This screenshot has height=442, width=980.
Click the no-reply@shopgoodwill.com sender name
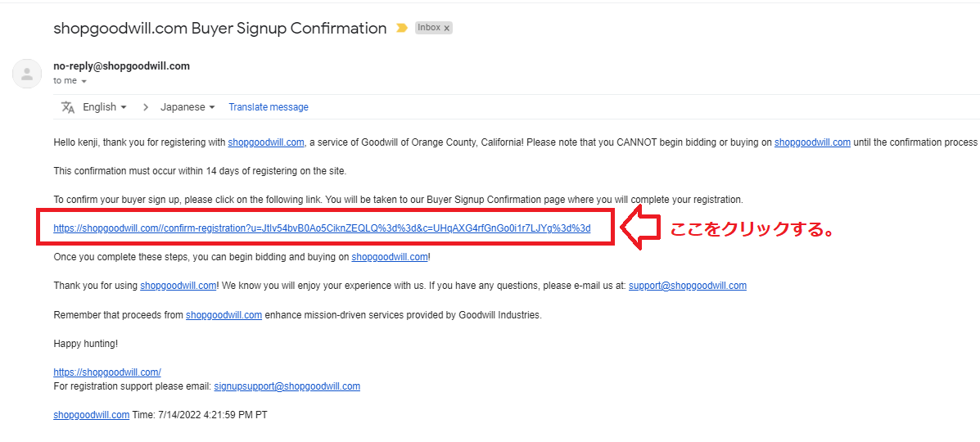pos(122,65)
